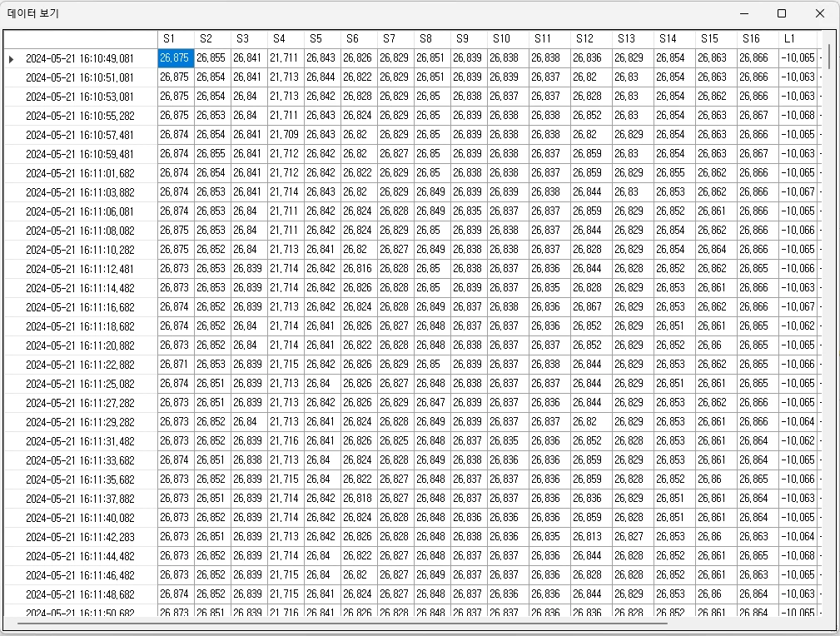Click the S2 column header
840x636 pixels.
click(x=212, y=39)
